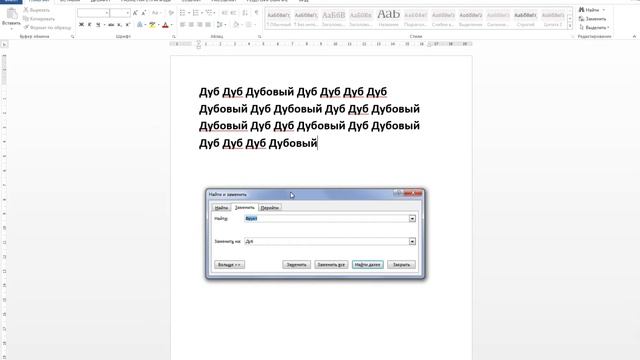The height and width of the screenshot is (360, 640).
Task: Open the Clipboard group dialog launcher
Action: tap(73, 37)
